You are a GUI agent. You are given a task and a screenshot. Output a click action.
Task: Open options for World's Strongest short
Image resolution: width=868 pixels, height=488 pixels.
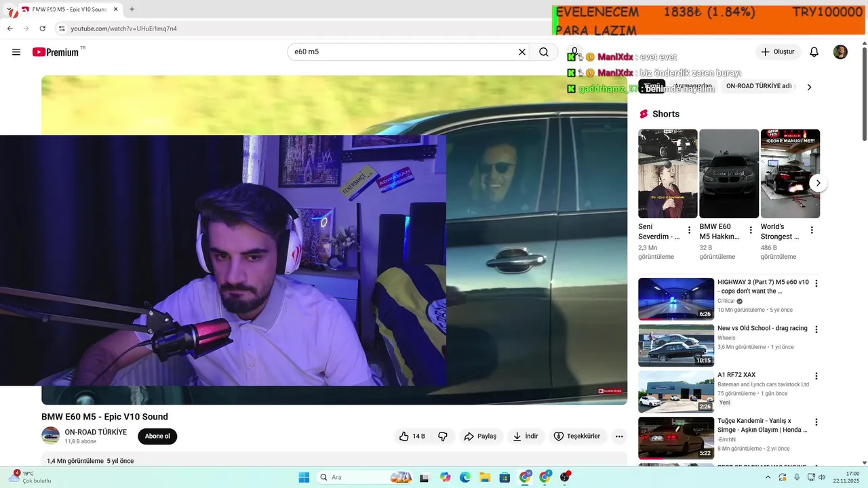tap(812, 230)
